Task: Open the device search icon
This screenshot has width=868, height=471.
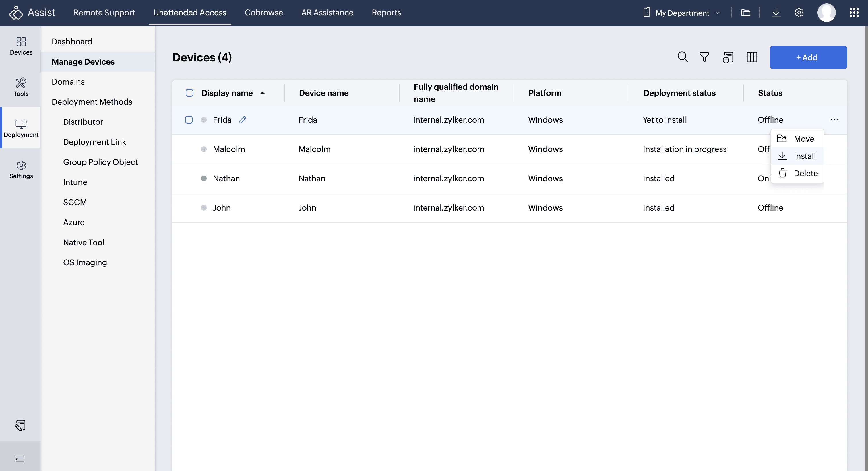Action: [x=682, y=57]
